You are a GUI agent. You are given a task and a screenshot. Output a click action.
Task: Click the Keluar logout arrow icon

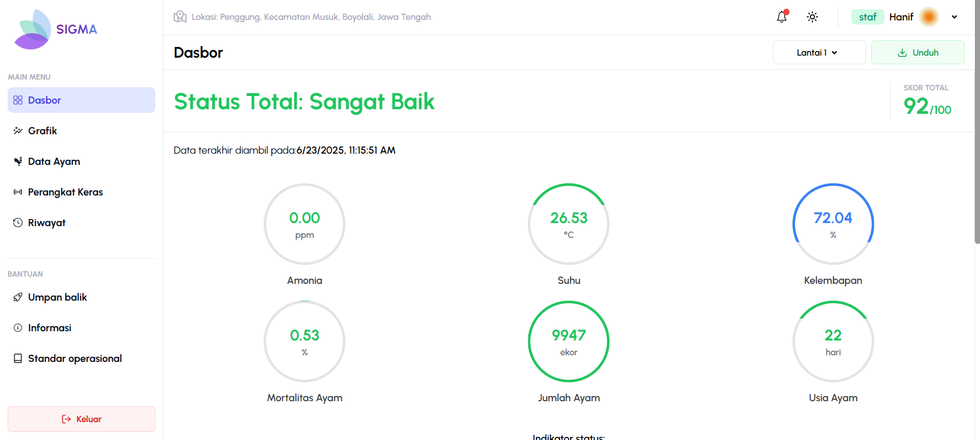click(x=66, y=419)
